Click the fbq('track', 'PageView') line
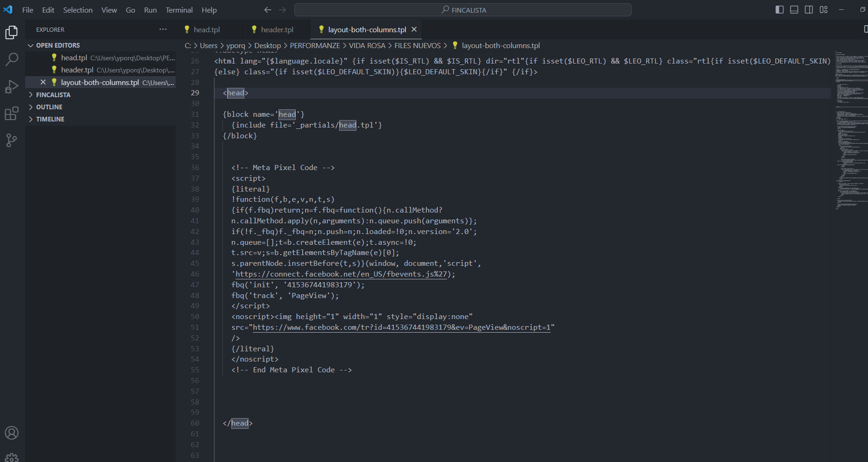Screen dimensions: 868x462 pos(285,296)
